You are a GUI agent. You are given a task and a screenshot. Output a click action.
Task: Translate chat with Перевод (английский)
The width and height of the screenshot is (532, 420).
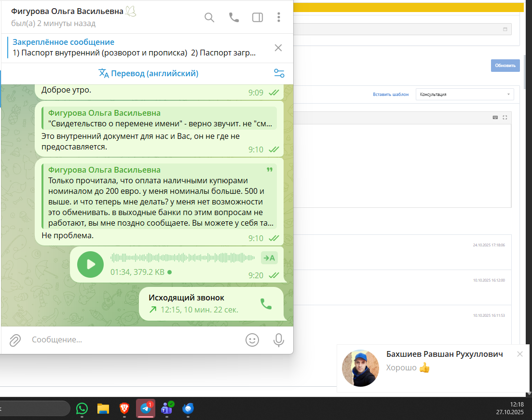tap(148, 73)
